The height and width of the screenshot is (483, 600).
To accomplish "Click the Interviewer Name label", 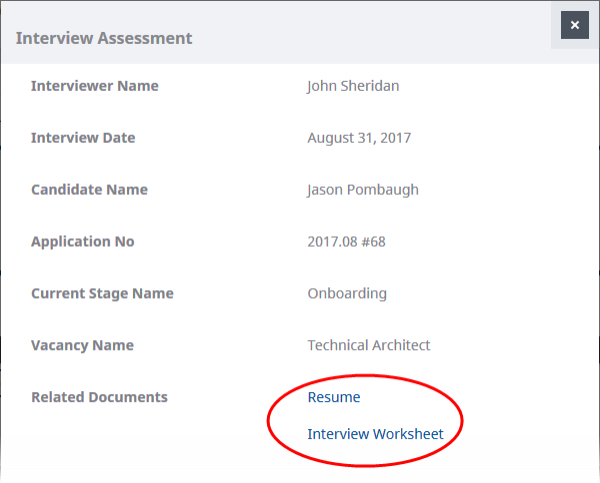I will click(x=95, y=86).
